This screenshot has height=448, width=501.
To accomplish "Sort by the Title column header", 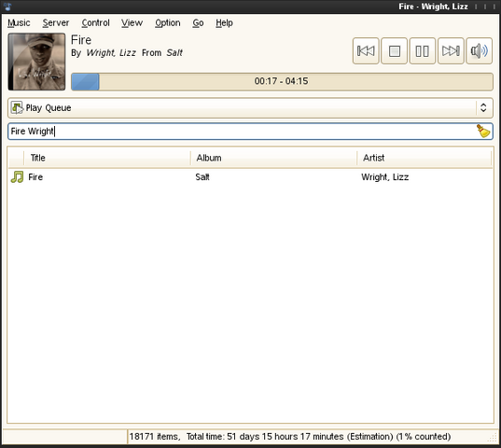I will 107,158.
